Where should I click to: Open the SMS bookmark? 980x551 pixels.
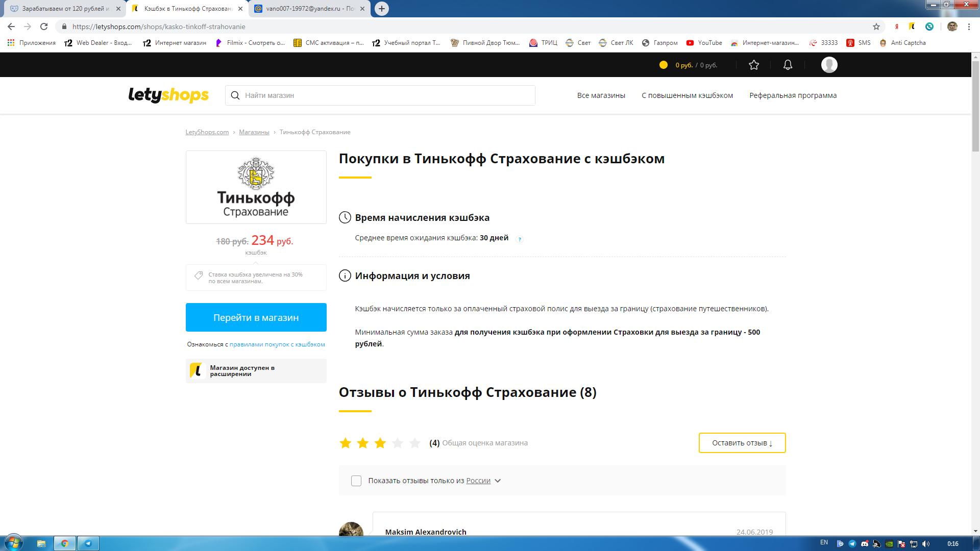(859, 43)
